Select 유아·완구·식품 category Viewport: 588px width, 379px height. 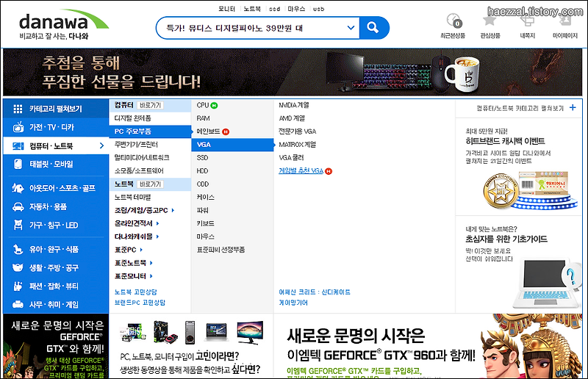56,249
